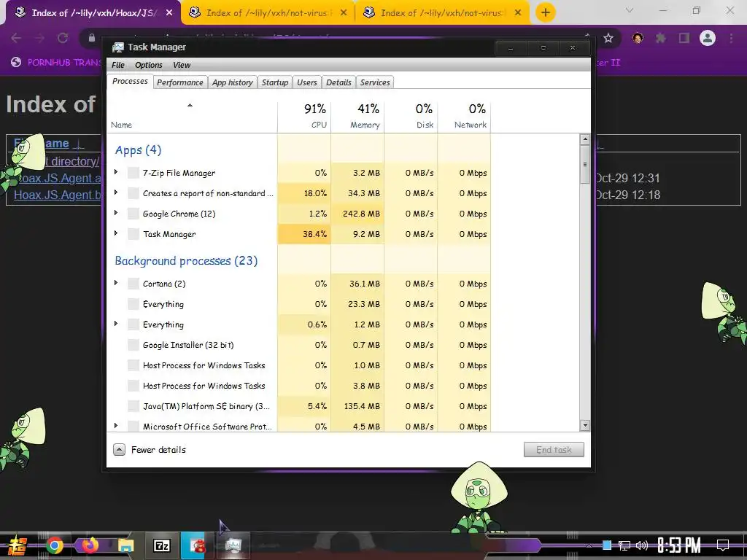Expand the 7-Zip File Manager process
747x560 pixels.
click(116, 172)
